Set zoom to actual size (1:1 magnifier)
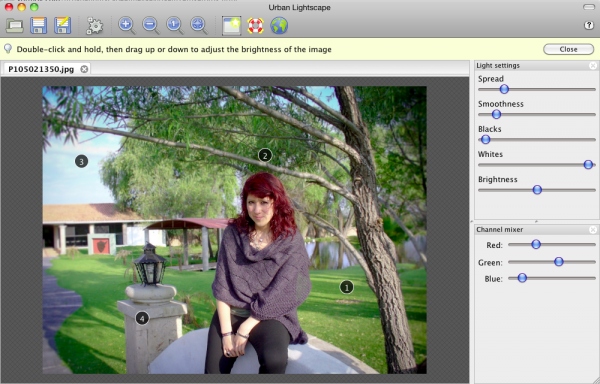The height and width of the screenshot is (384, 600). [x=175, y=26]
